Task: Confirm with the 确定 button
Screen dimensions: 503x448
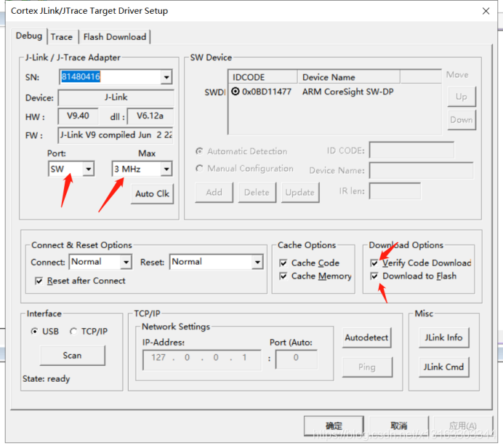Action: (x=334, y=426)
